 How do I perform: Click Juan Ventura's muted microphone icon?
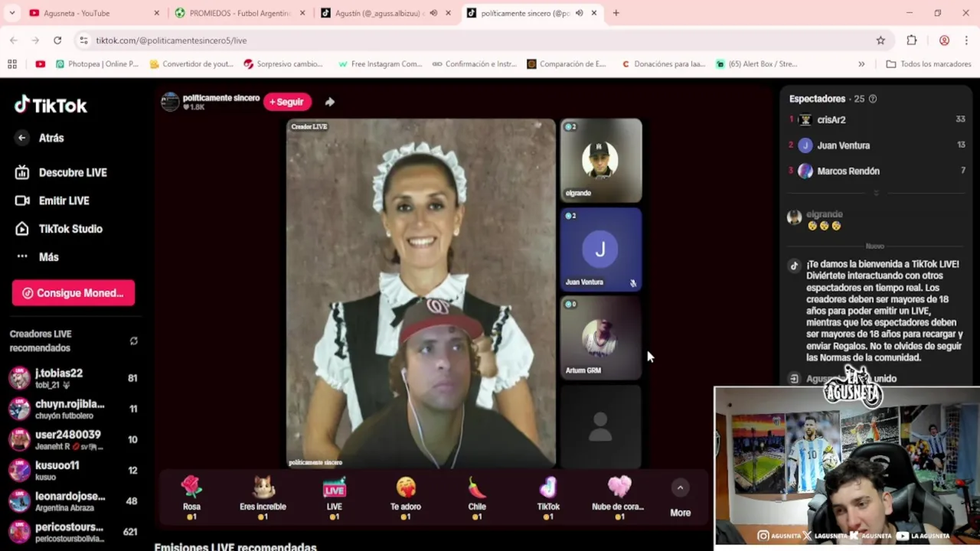point(633,283)
